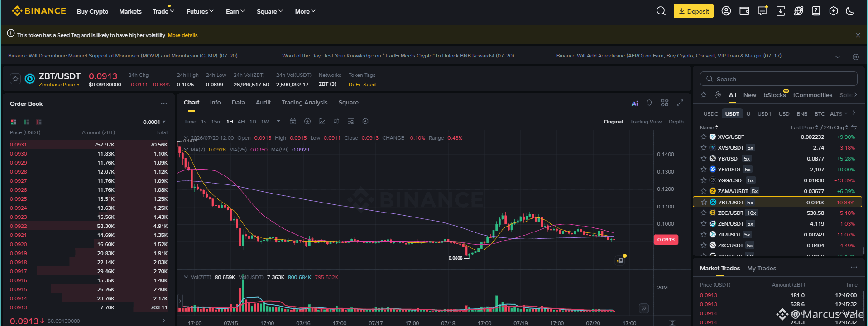868x326 pixels.
Task: Open the More details seed tag link
Action: (x=183, y=35)
